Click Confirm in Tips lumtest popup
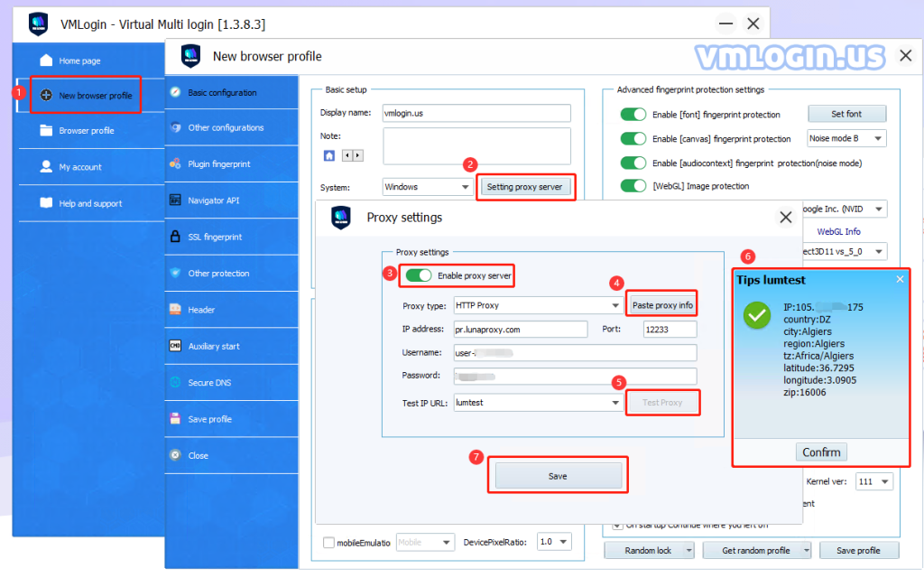924x587 pixels. (x=821, y=452)
